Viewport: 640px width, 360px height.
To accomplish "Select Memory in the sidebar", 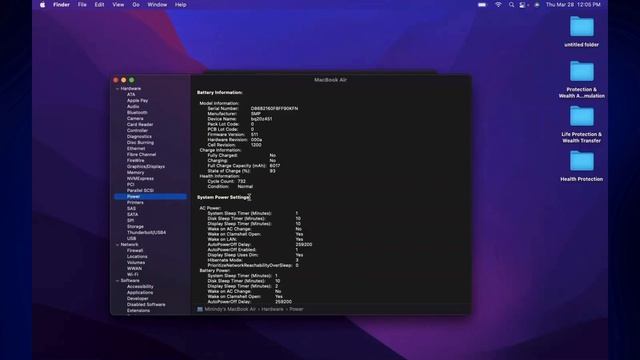I will (136, 172).
